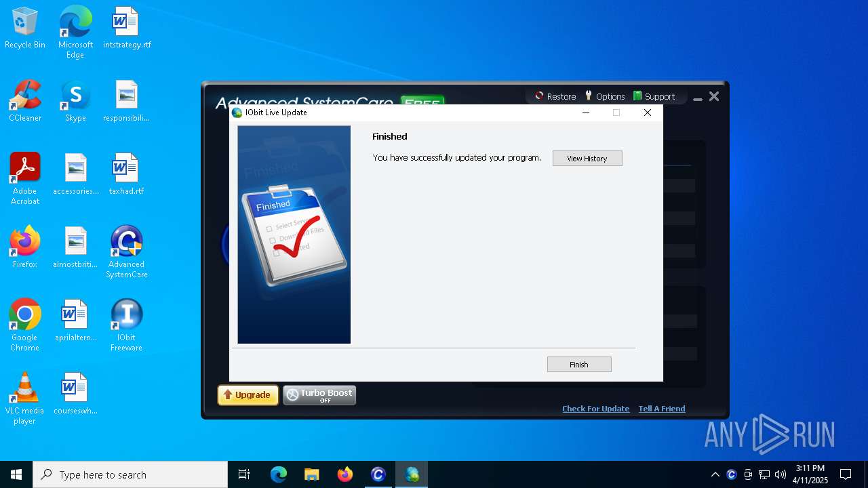Viewport: 868px width, 488px height.
Task: Click the bold Finished heading text
Action: (x=390, y=136)
